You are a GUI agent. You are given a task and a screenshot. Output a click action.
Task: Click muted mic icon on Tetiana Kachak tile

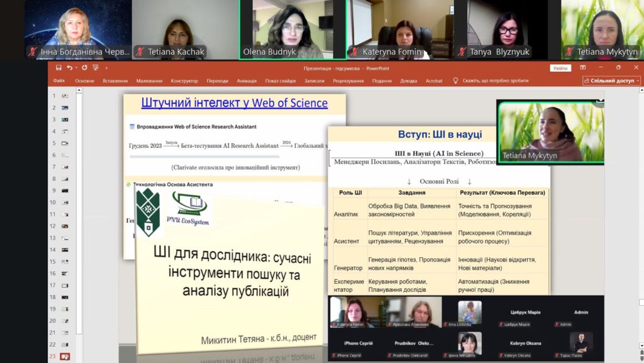tap(140, 52)
